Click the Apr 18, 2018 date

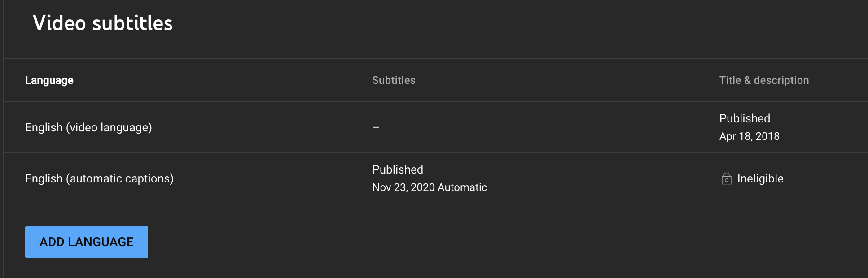point(749,136)
